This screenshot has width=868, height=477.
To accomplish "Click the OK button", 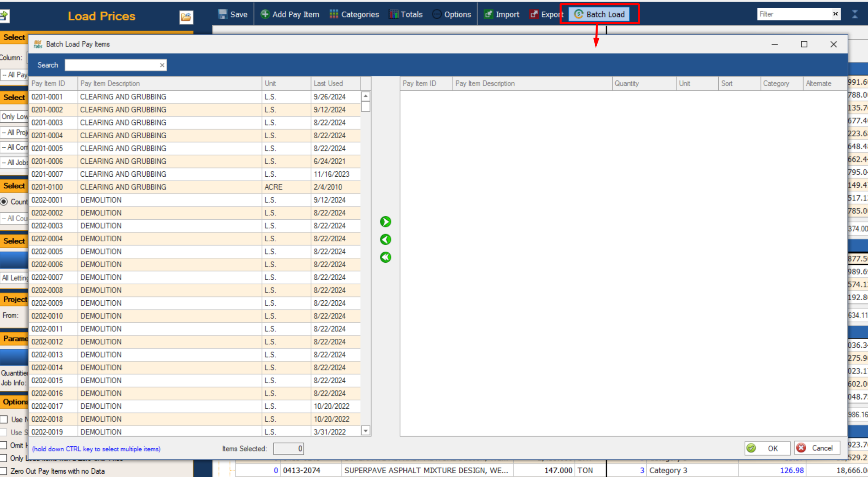I will (767, 448).
